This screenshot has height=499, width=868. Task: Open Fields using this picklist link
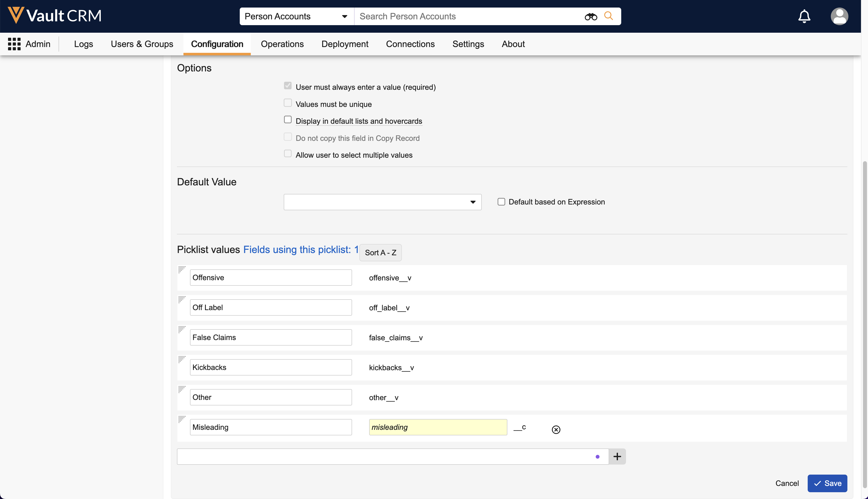pyautogui.click(x=301, y=249)
